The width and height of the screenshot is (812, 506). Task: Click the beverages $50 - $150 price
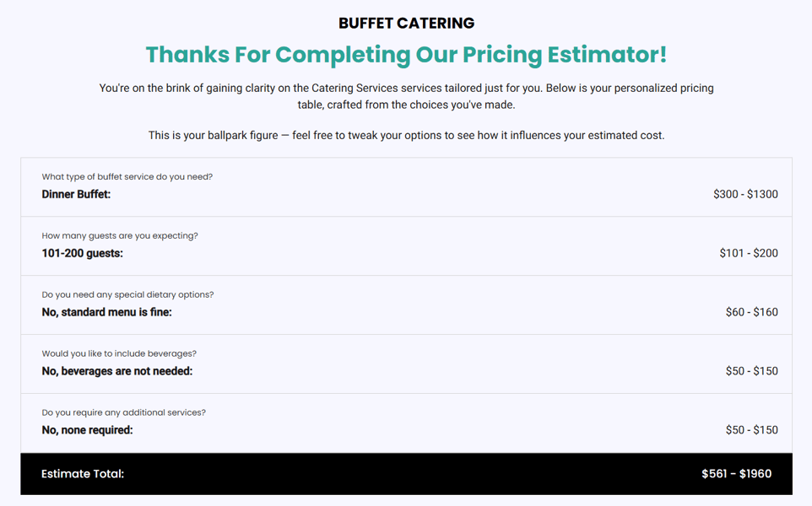[751, 371]
